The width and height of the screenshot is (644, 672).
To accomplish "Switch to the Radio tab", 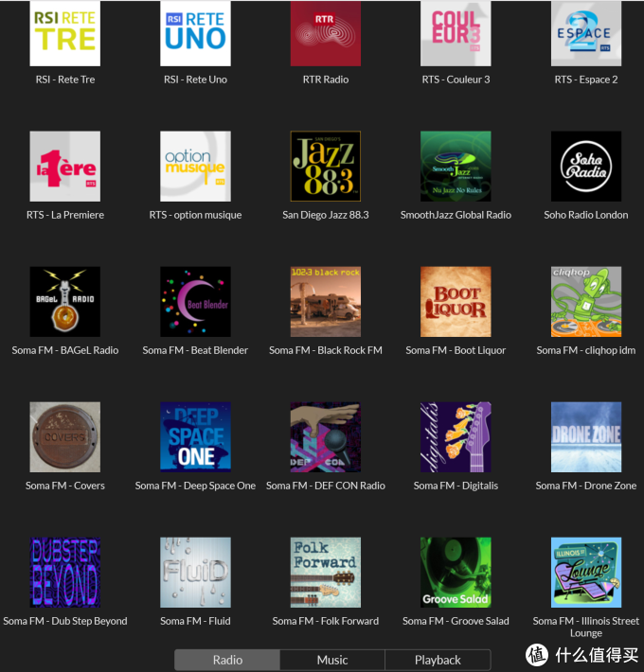I will [x=227, y=660].
